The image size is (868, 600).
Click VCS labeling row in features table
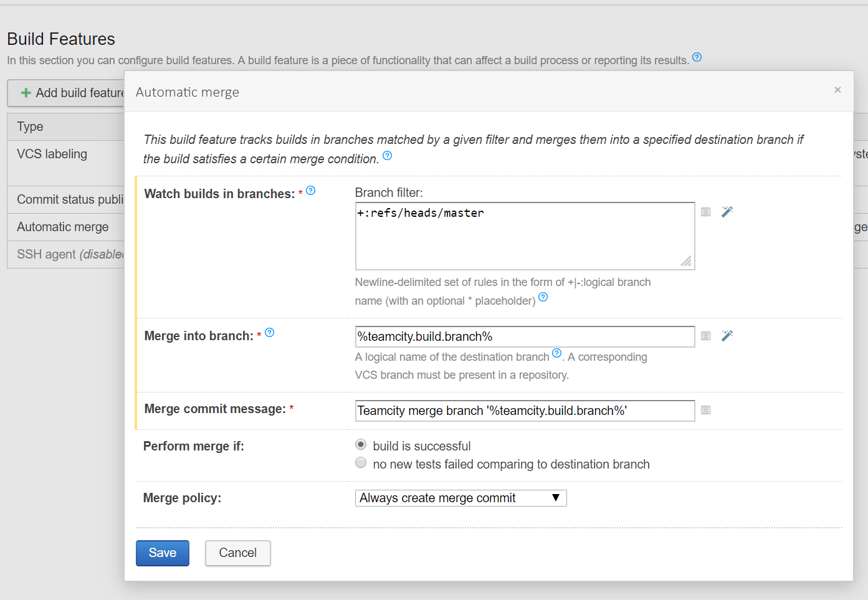[65, 163]
